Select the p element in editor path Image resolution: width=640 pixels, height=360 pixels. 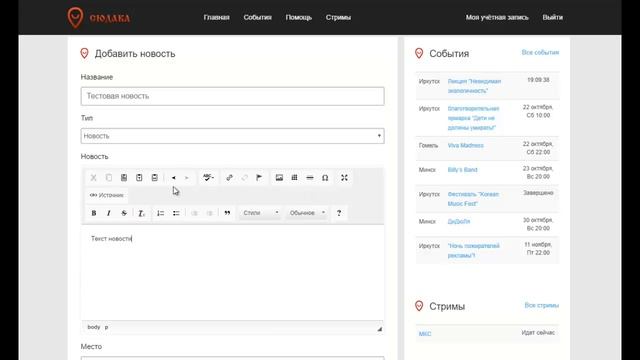pos(107,327)
